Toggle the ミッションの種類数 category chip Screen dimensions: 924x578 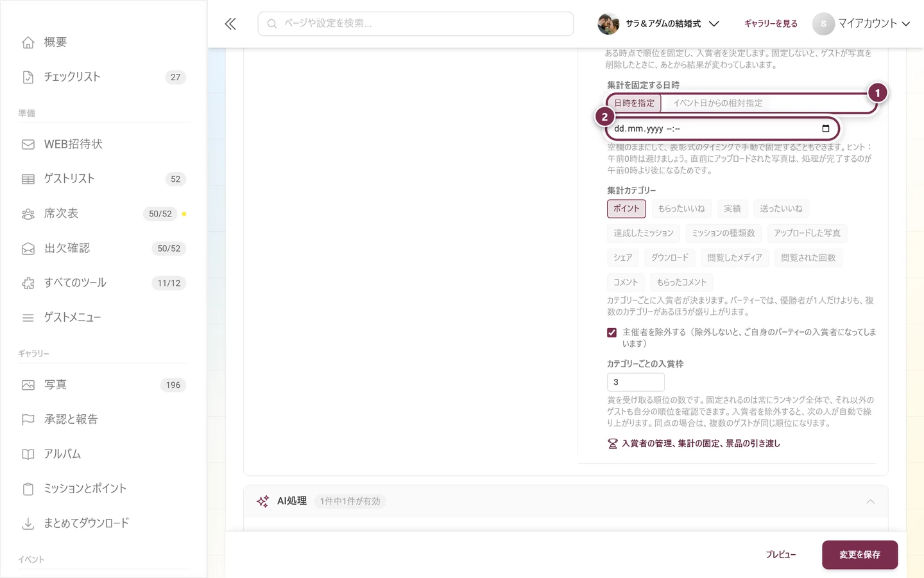(x=723, y=233)
